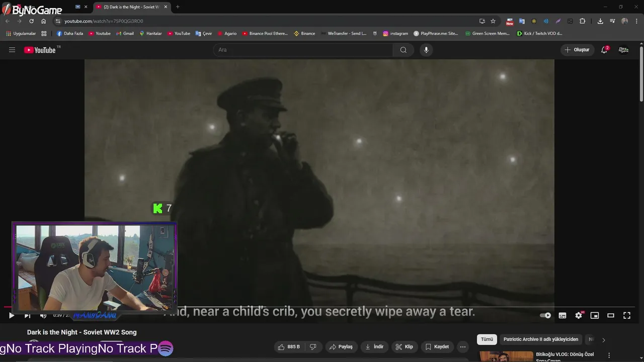The height and width of the screenshot is (362, 644).
Task: Select Patriotic Archive II adlı yükleyiciden chip
Action: tap(541, 339)
